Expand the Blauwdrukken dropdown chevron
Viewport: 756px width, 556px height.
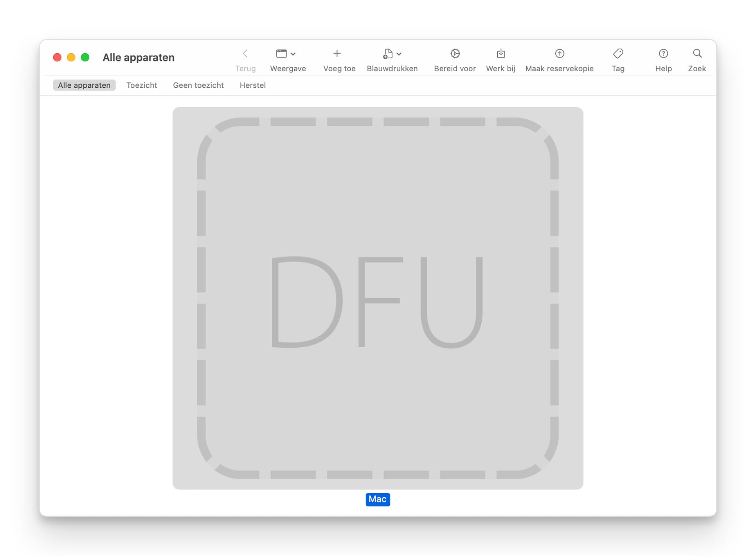pos(399,54)
